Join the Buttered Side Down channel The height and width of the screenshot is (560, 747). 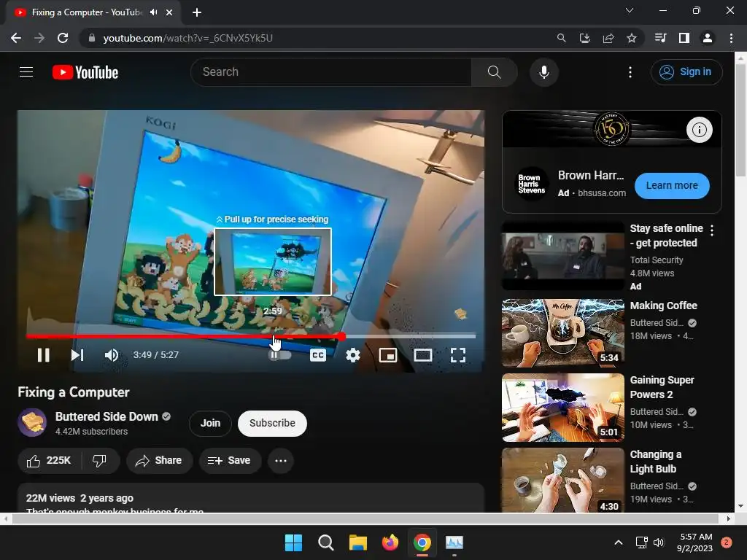point(210,424)
